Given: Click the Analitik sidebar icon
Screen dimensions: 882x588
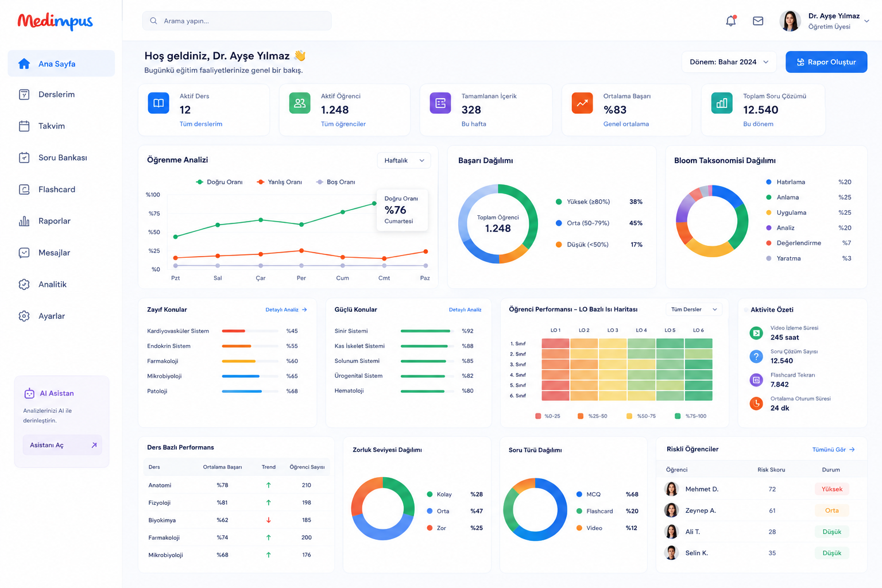Looking at the screenshot, I should coord(24,284).
